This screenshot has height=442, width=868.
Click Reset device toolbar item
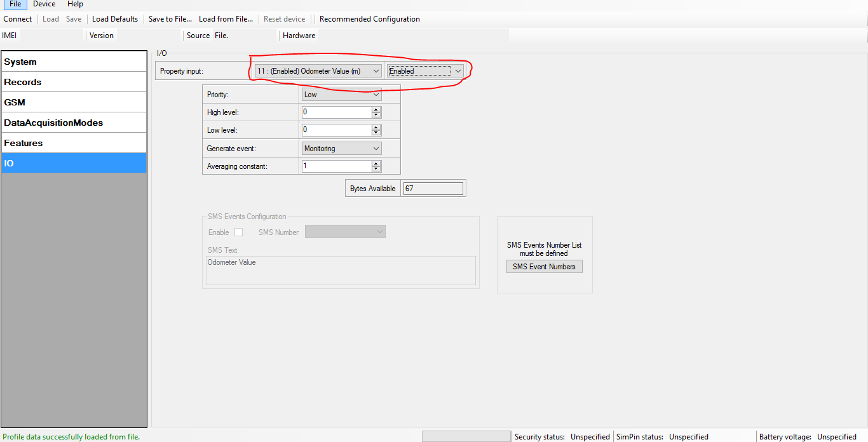pyautogui.click(x=284, y=19)
